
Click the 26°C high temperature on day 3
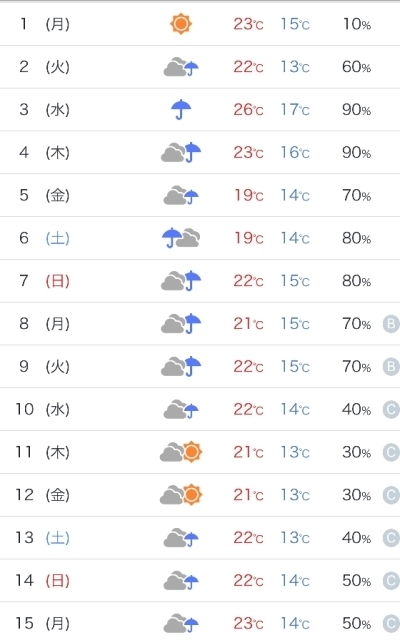pos(248,109)
